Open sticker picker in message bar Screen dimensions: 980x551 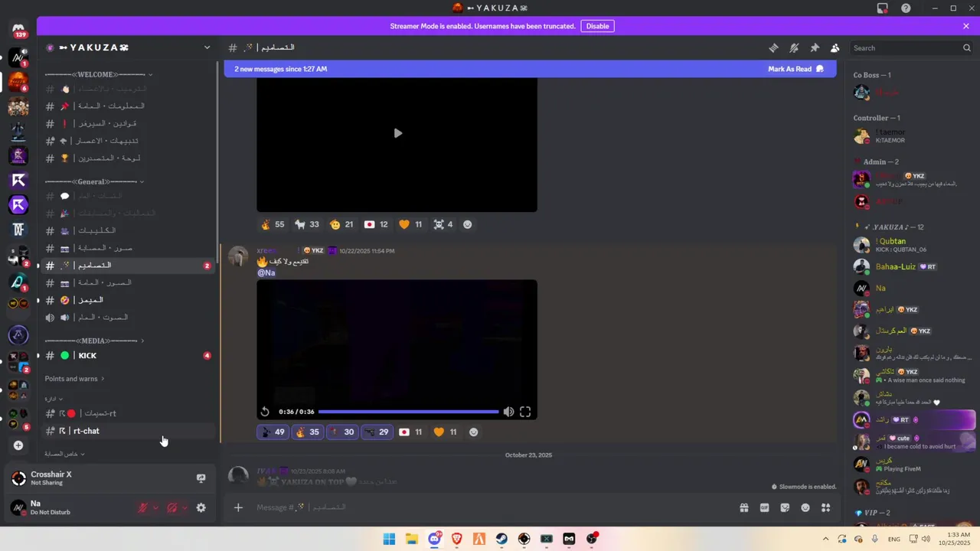[x=785, y=507]
